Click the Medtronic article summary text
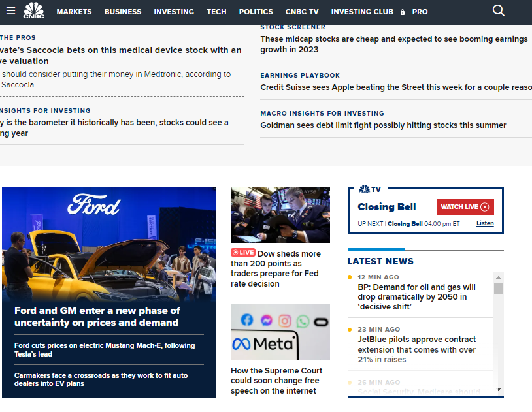Viewport: 532px width, 412px height. pyautogui.click(x=116, y=80)
